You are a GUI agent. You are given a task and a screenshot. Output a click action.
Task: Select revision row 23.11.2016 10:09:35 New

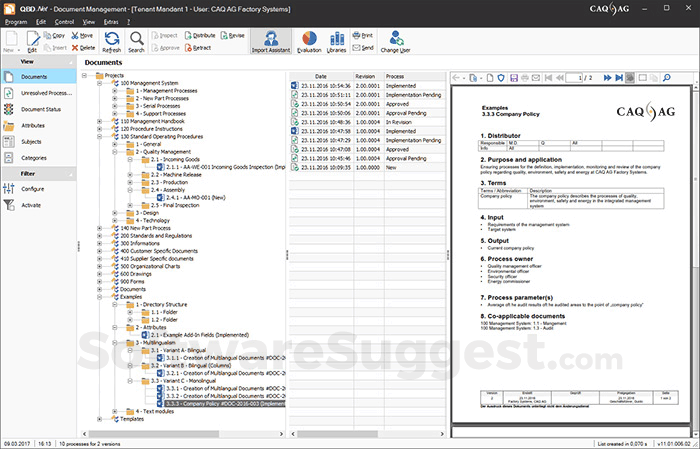(368, 167)
